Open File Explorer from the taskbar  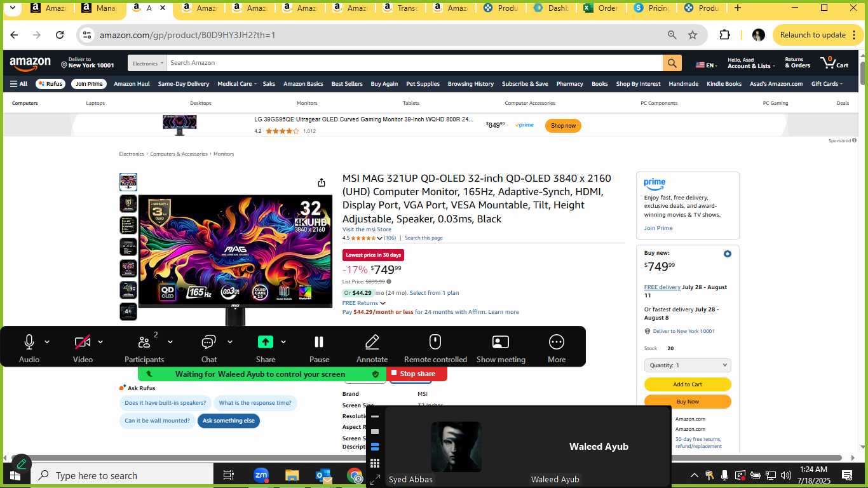292,475
